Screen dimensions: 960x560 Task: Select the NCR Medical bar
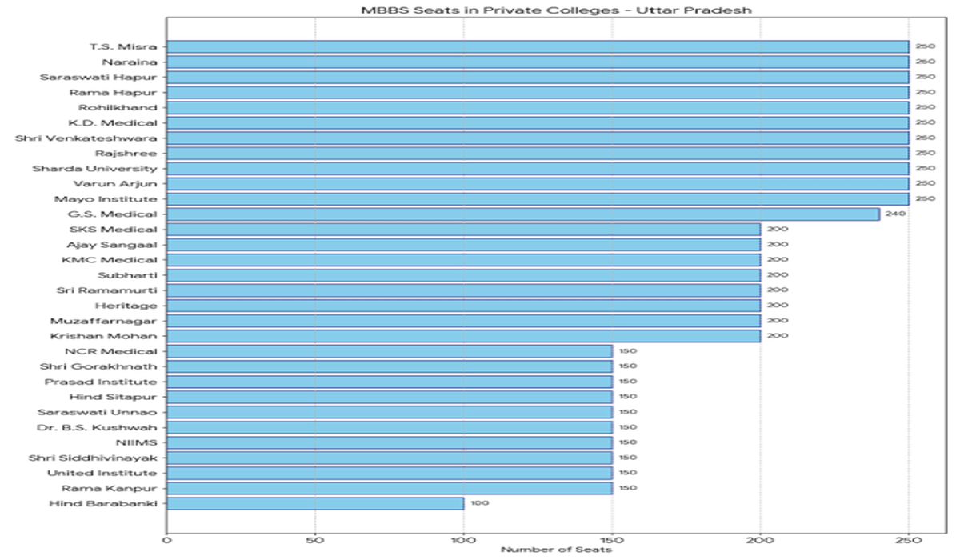coord(390,351)
